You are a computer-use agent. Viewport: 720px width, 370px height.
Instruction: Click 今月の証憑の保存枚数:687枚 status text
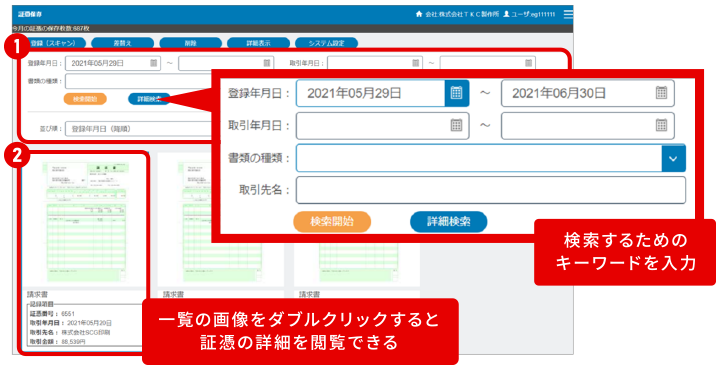(x=51, y=28)
